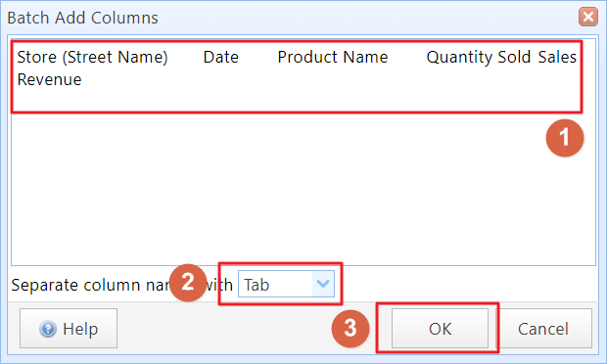Place cursor in Product Name text
This screenshot has width=607, height=364.
(x=333, y=57)
